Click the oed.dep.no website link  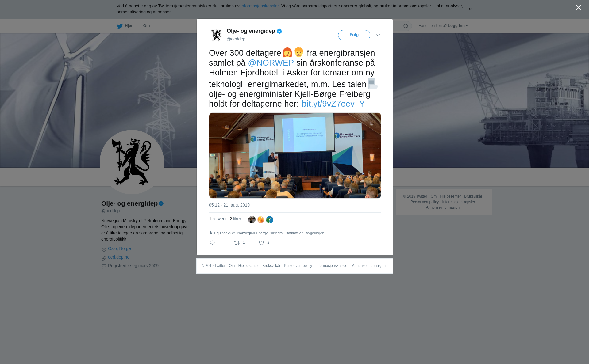[119, 257]
